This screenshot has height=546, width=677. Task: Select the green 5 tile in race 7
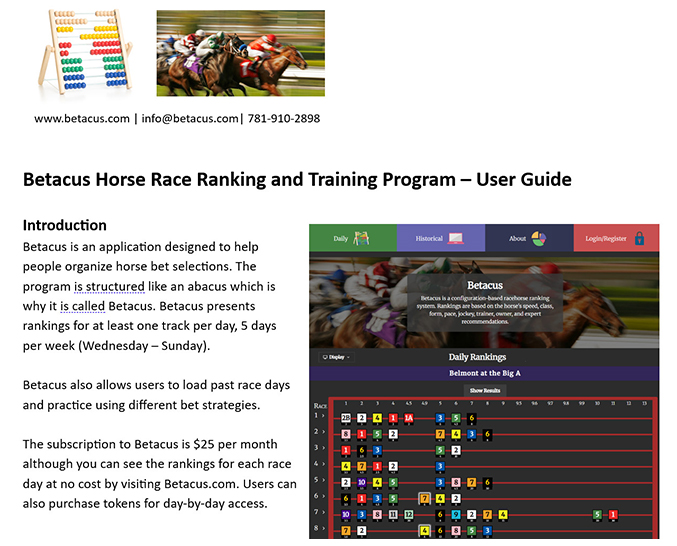pyautogui.click(x=597, y=514)
